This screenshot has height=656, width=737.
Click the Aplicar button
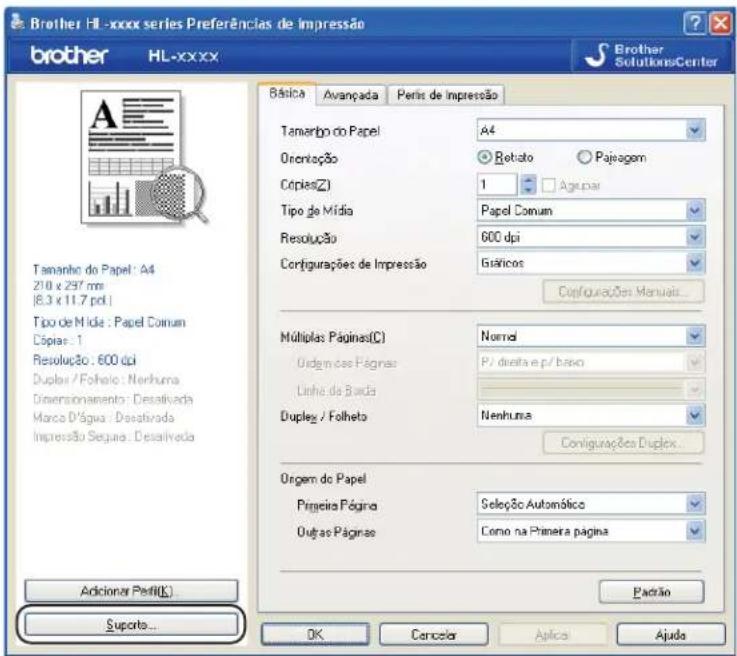point(552,635)
